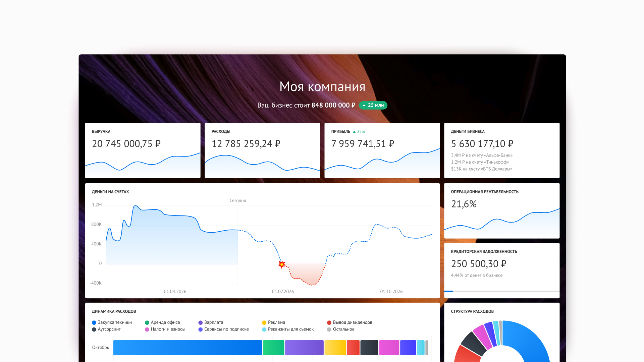Click the dark gray October bar segment
The image size is (644, 362).
[369, 348]
